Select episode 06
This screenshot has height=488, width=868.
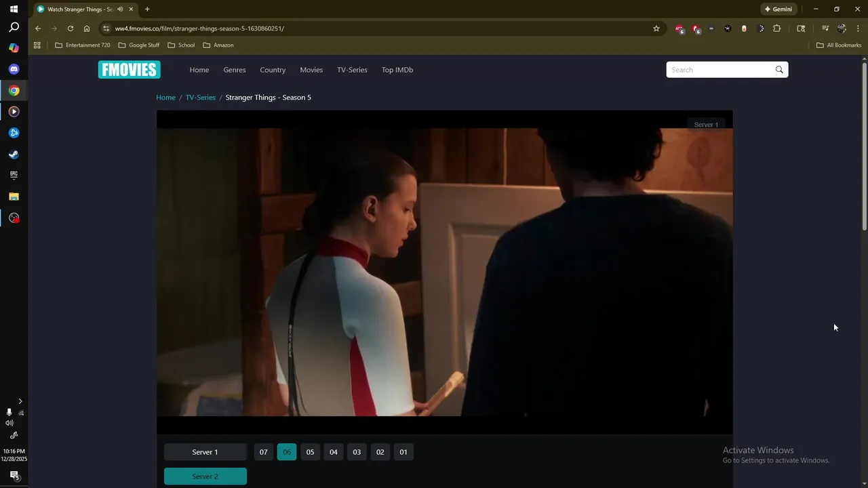pos(287,452)
